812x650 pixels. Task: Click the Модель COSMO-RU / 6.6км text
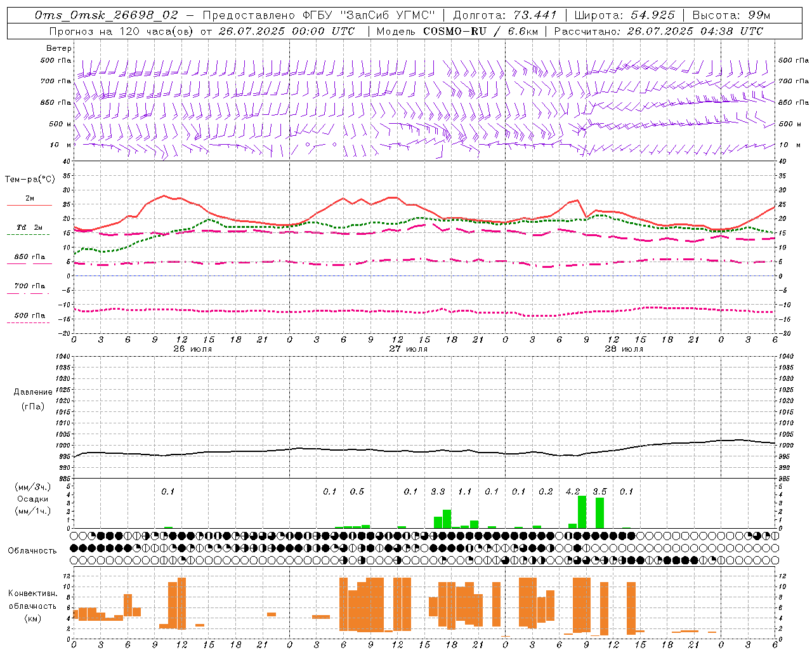(x=457, y=31)
